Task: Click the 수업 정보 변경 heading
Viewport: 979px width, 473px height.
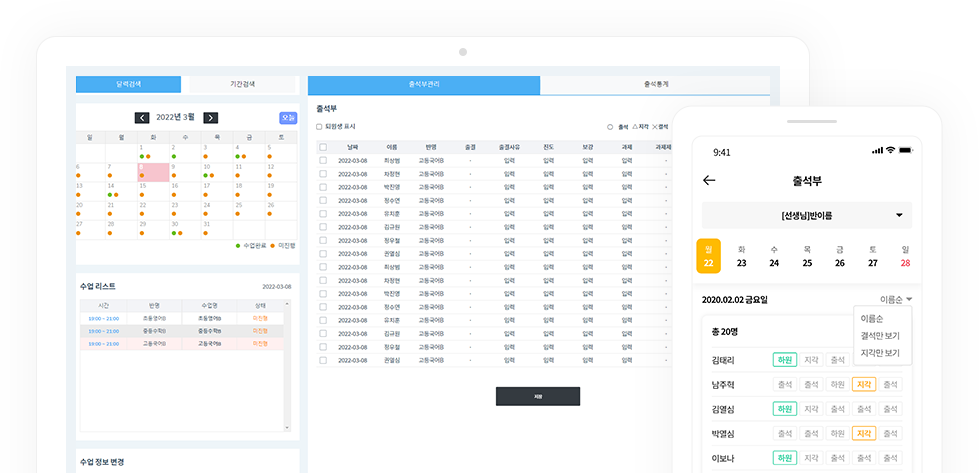Action: 102,462
